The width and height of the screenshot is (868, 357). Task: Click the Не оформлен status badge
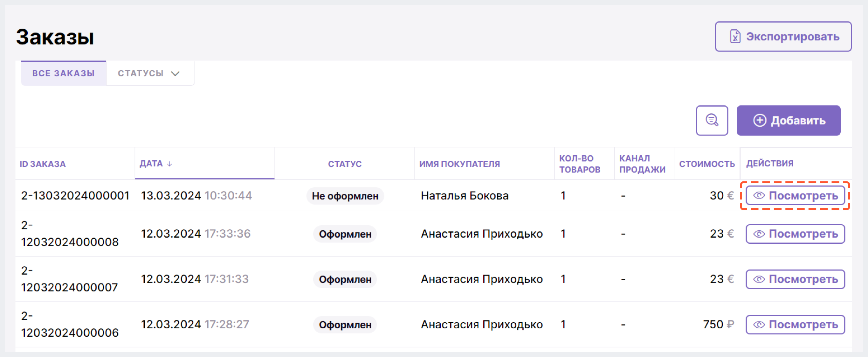(x=345, y=196)
